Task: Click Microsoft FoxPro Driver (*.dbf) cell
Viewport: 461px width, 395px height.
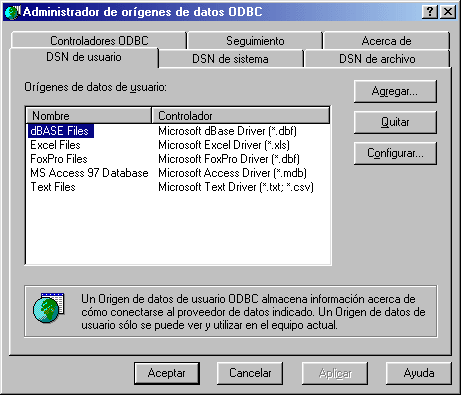Action: (x=229, y=159)
